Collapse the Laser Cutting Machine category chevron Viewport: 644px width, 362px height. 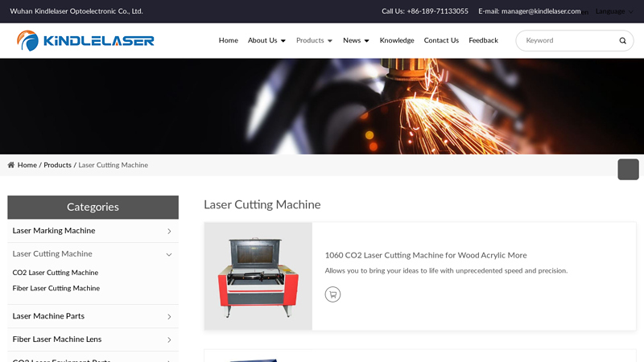pos(169,254)
